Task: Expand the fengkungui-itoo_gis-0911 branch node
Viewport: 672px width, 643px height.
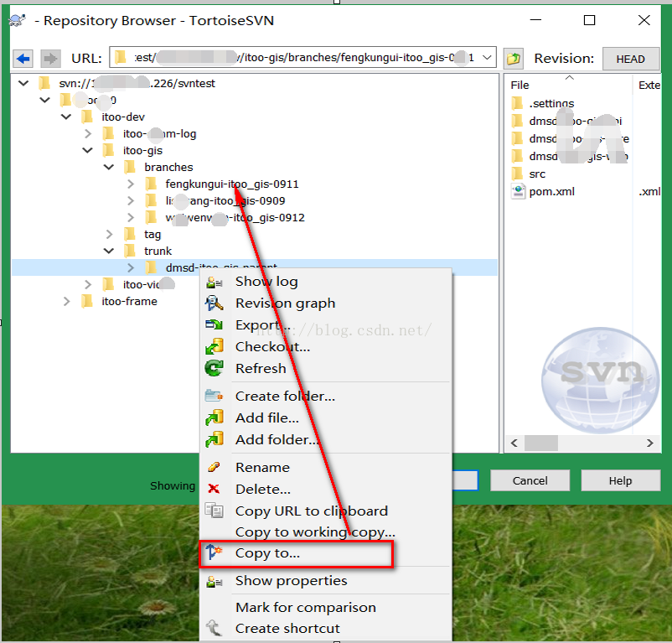Action: pyautogui.click(x=131, y=184)
